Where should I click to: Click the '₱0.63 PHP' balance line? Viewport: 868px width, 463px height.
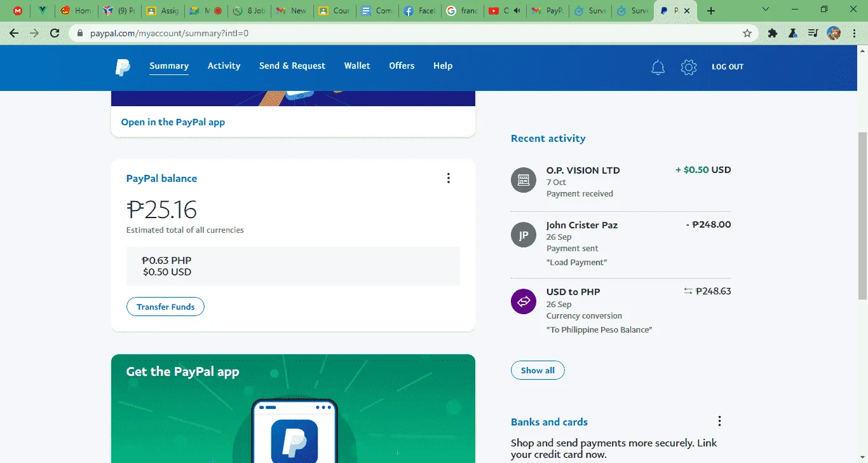pos(166,260)
